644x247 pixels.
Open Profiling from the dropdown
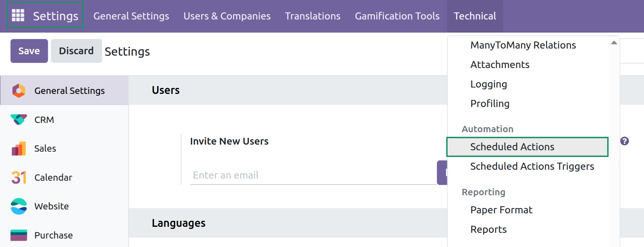click(x=490, y=103)
